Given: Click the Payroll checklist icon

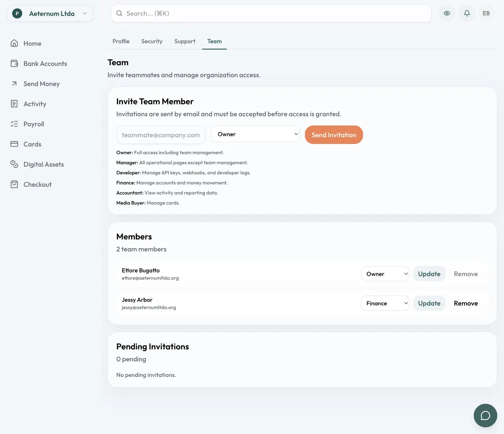Looking at the screenshot, I should pyautogui.click(x=14, y=124).
